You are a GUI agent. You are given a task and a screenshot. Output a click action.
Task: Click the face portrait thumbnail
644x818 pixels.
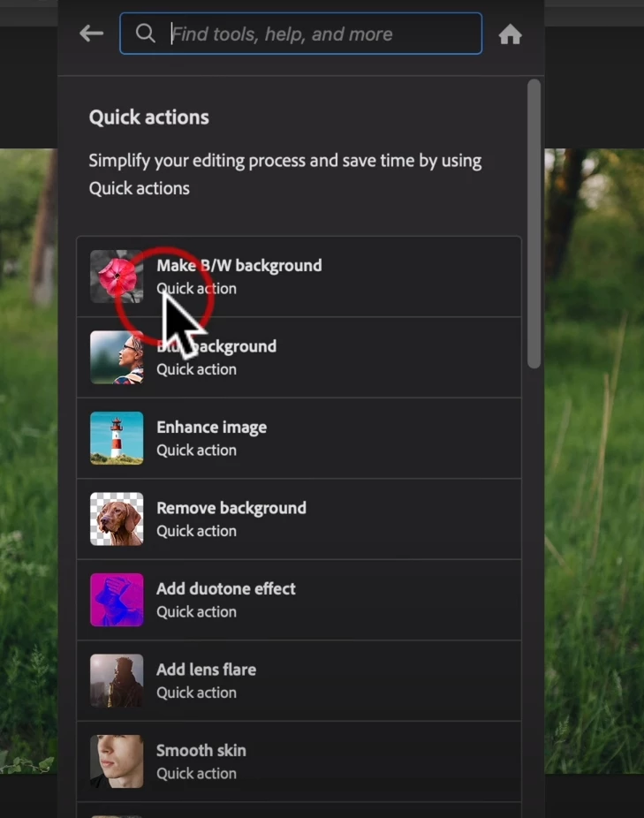(x=117, y=761)
